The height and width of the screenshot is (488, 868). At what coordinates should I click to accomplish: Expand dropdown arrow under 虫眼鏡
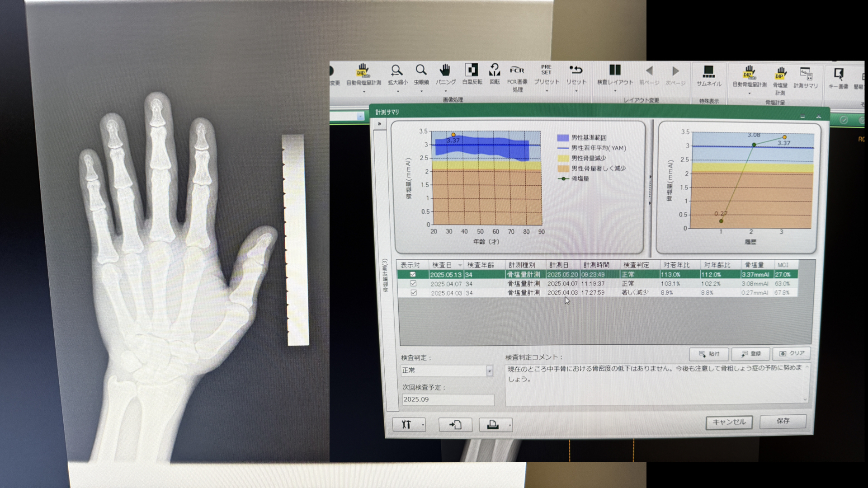(421, 92)
